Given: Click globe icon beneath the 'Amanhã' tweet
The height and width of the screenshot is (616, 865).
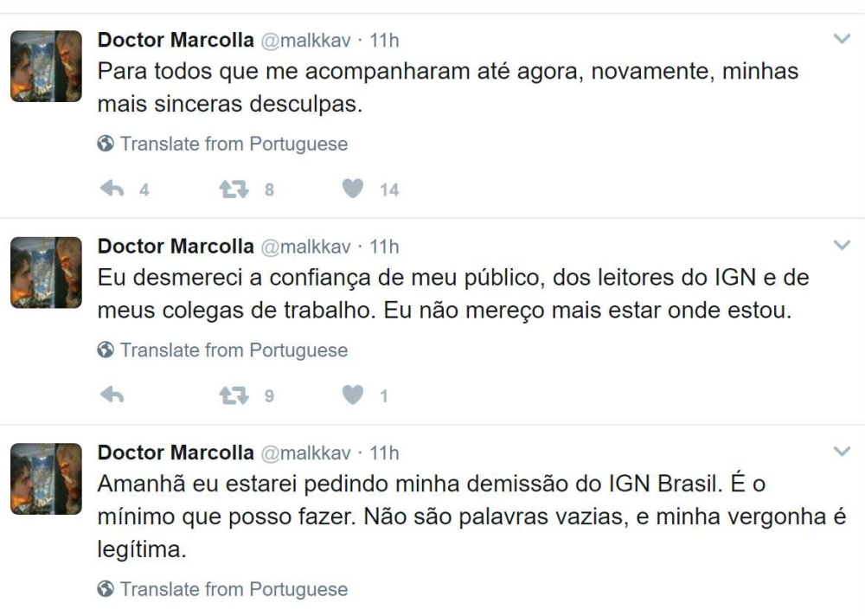Looking at the screenshot, I should click(x=106, y=589).
